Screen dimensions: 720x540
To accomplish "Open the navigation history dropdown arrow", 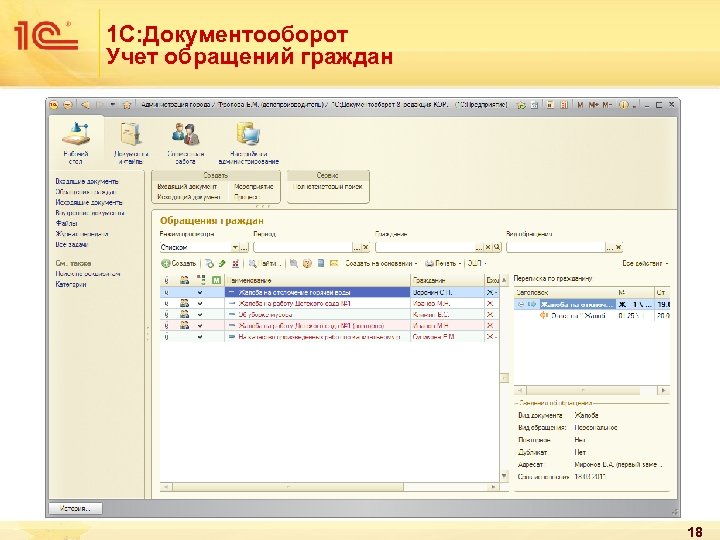I will pyautogui.click(x=113, y=105).
